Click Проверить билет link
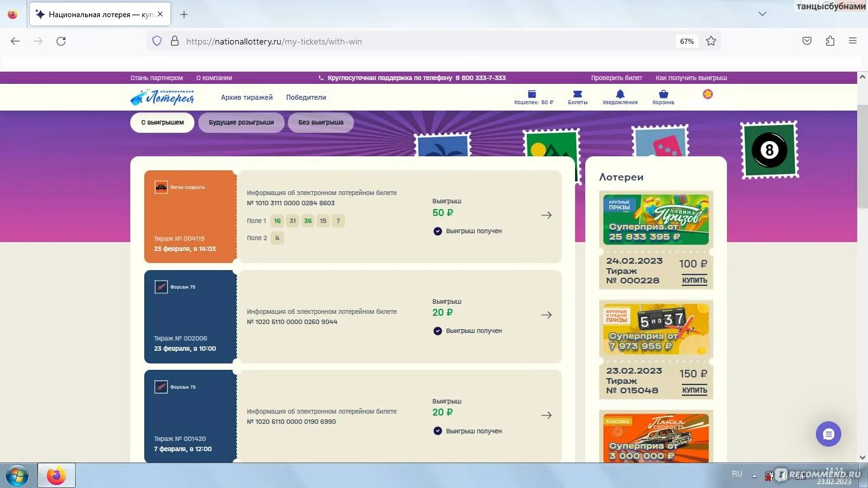 click(x=616, y=78)
